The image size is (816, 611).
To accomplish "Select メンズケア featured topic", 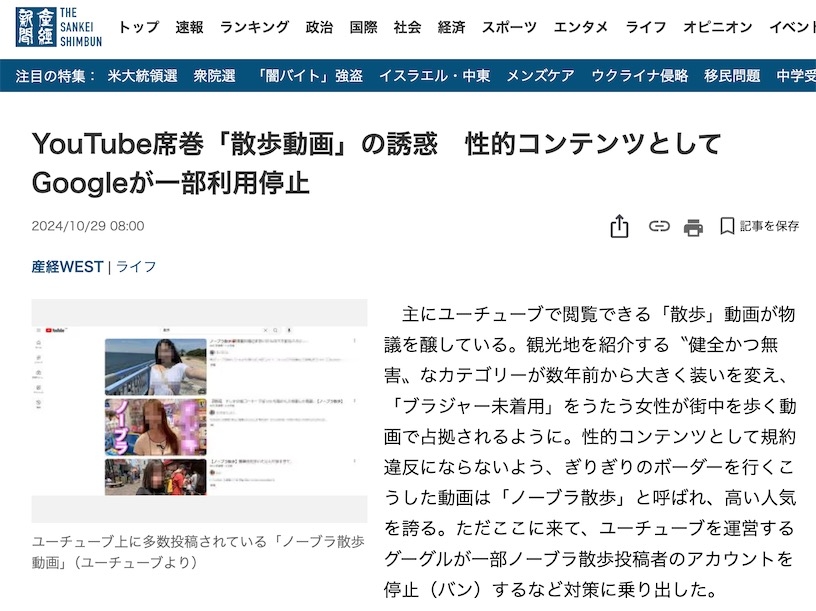I will pyautogui.click(x=540, y=76).
